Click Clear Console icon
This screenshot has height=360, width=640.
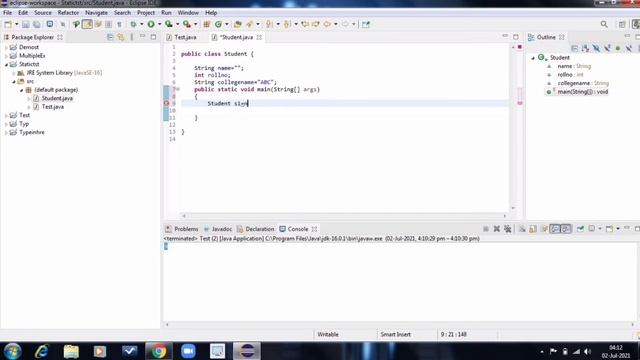[522, 229]
